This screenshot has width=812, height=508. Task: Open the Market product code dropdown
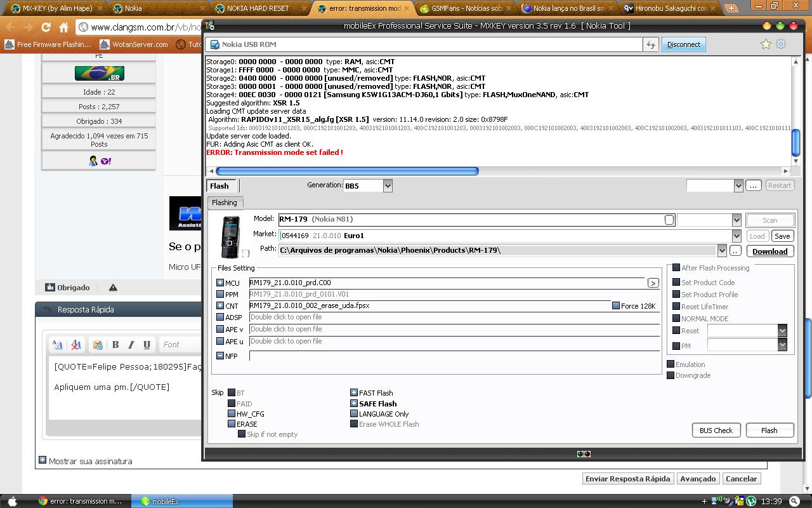click(x=737, y=236)
